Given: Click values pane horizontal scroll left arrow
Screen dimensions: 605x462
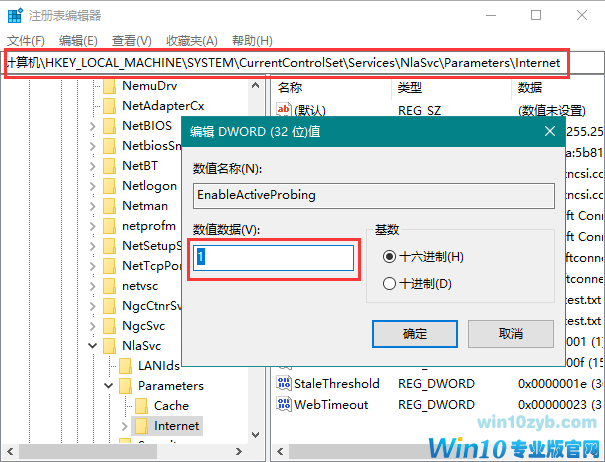Looking at the screenshot, I should click(x=281, y=452).
